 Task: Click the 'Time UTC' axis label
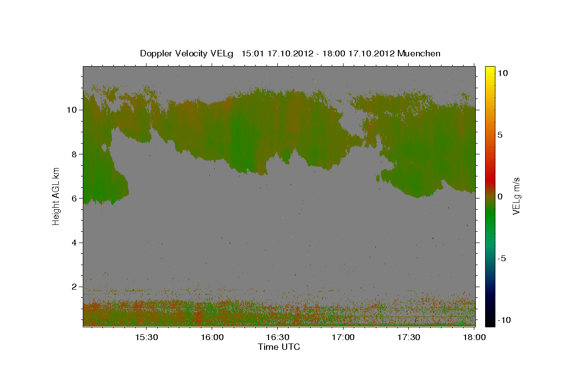tap(279, 347)
